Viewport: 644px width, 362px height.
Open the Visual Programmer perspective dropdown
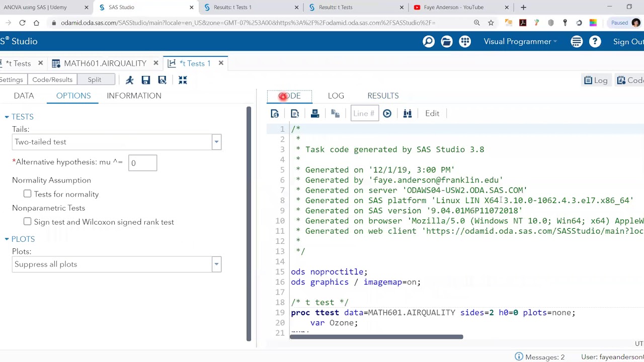[520, 42]
